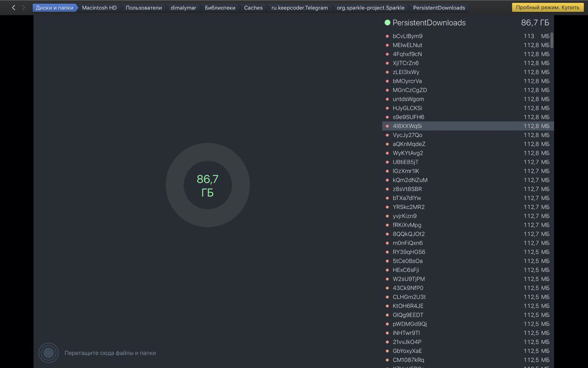Select folder zLEl3lxWy
This screenshot has height=368, width=588.
click(468, 72)
